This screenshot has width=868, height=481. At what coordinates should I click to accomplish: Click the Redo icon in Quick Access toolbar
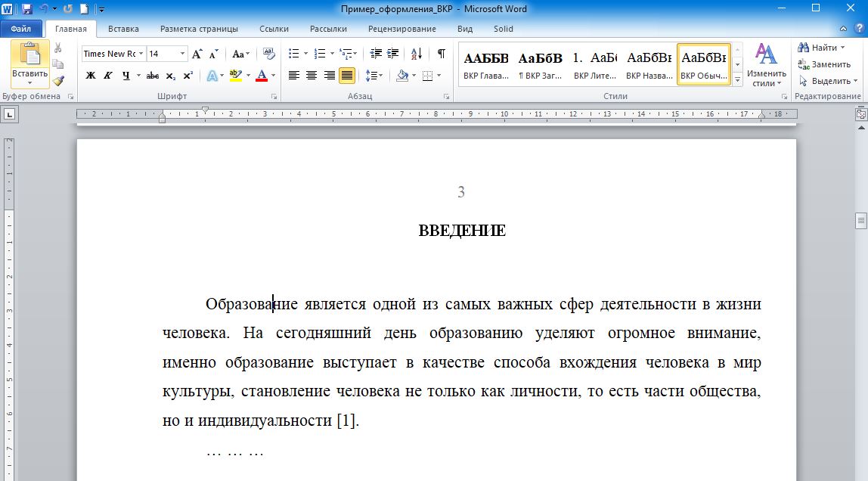click(67, 9)
